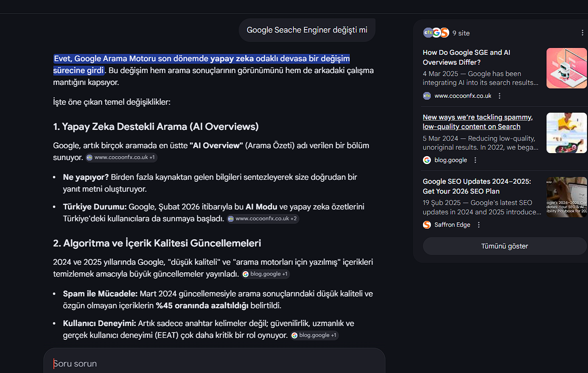Click the 4 Mar 2025 article snippet
The height and width of the screenshot is (373, 588).
coord(481,79)
